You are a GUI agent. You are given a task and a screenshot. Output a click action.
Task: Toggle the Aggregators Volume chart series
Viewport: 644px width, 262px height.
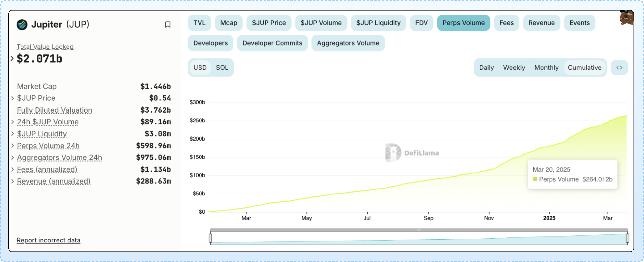click(348, 43)
